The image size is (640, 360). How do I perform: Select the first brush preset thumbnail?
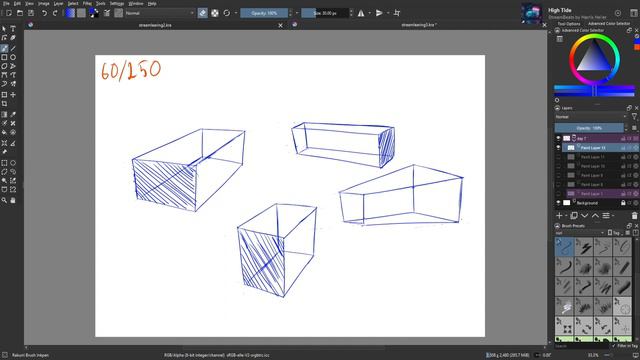click(x=564, y=247)
